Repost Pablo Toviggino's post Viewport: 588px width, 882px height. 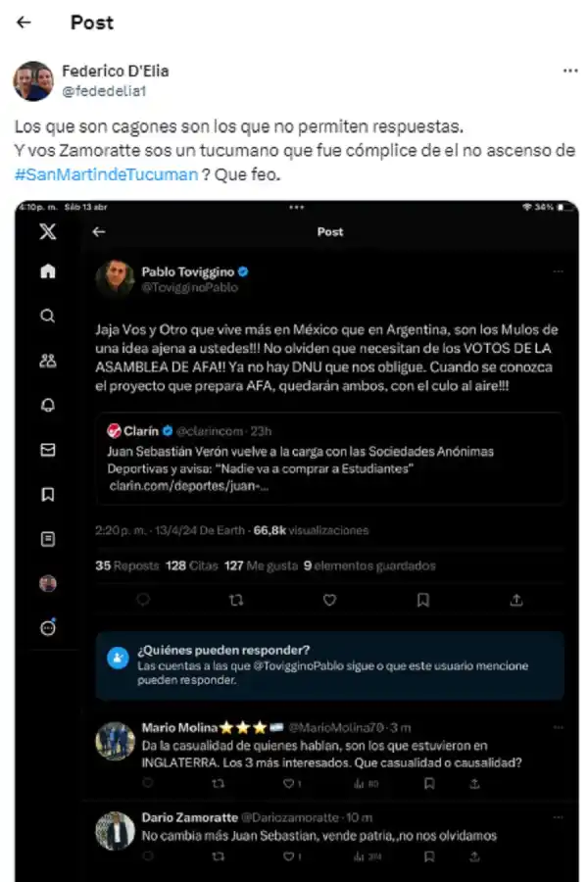point(236,600)
